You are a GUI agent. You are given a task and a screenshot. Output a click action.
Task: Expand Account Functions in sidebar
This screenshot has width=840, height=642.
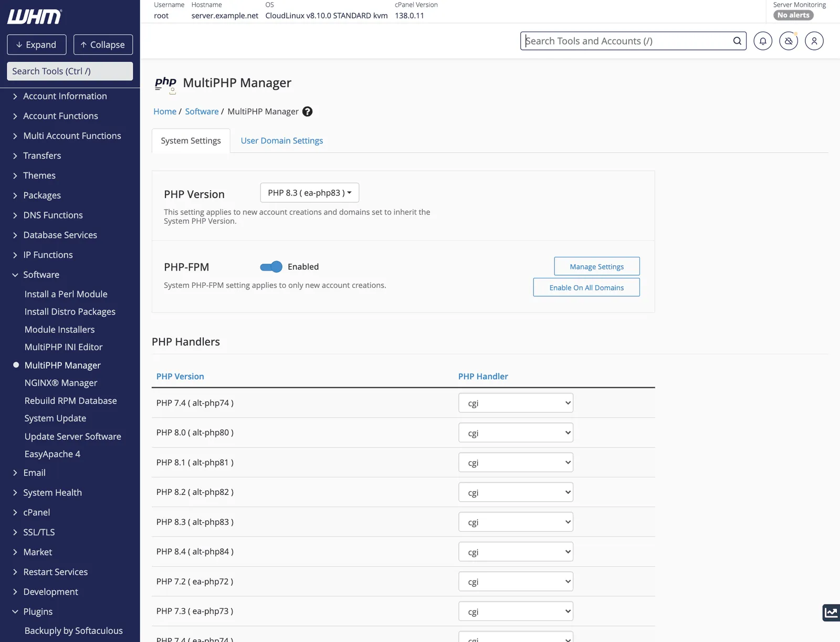pos(60,116)
